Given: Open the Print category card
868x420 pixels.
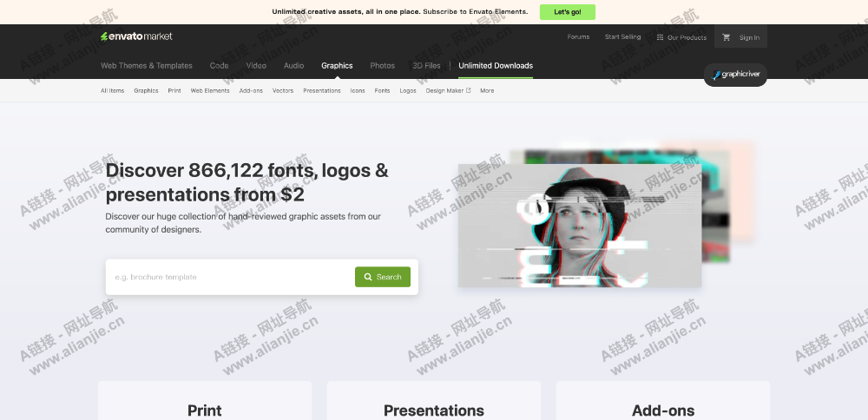Looking at the screenshot, I should click(205, 401).
